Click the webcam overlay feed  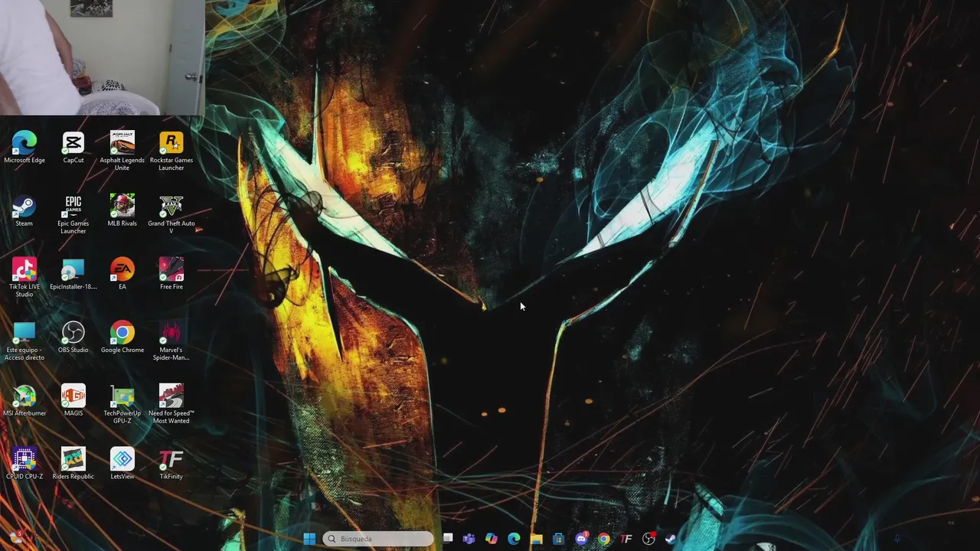103,57
